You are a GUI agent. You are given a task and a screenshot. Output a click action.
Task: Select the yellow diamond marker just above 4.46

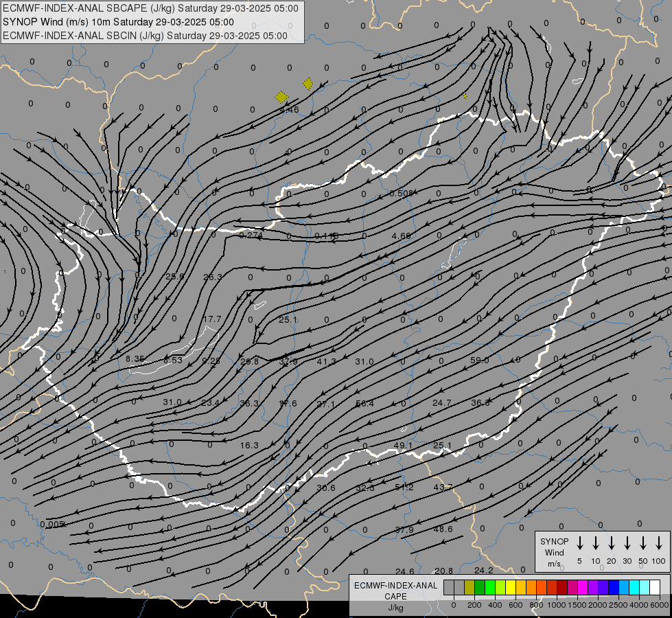[x=281, y=97]
